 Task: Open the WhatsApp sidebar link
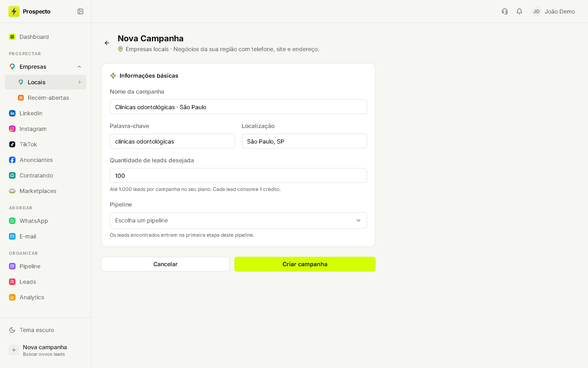pyautogui.click(x=46, y=221)
